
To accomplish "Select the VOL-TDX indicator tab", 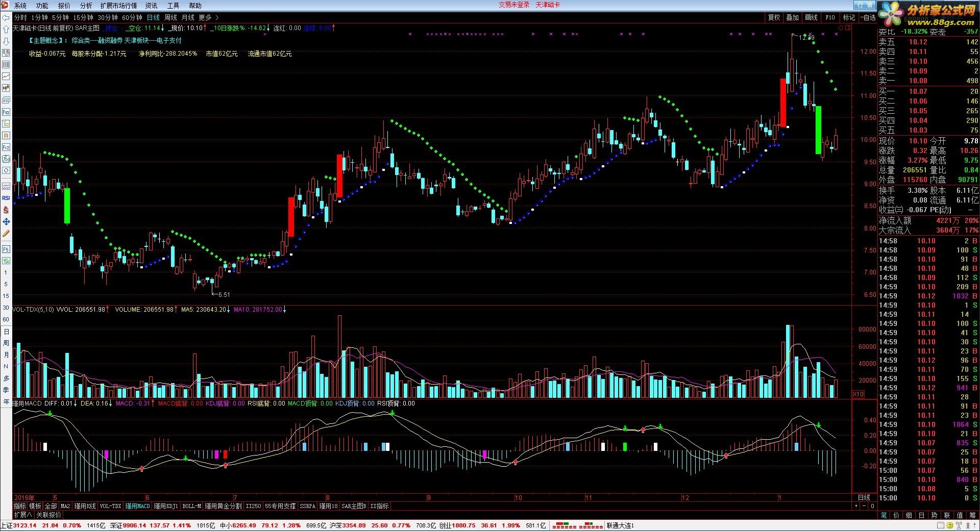I will 110,506.
